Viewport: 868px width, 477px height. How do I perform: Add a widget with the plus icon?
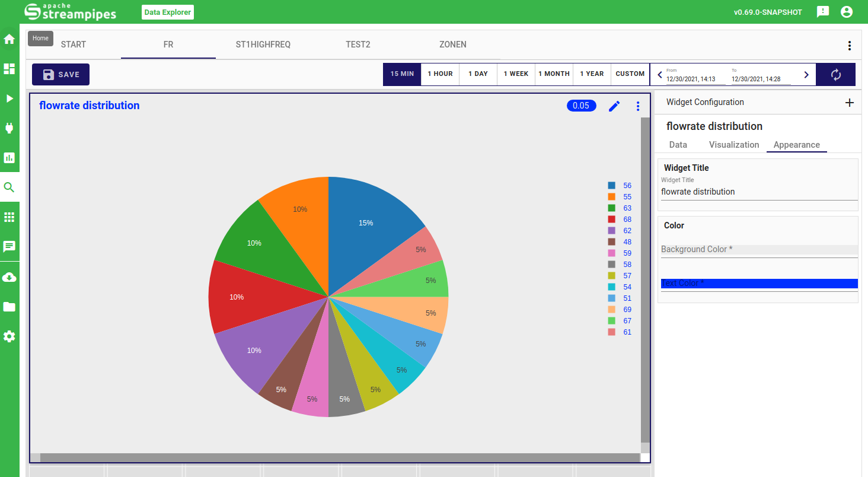[x=849, y=103]
